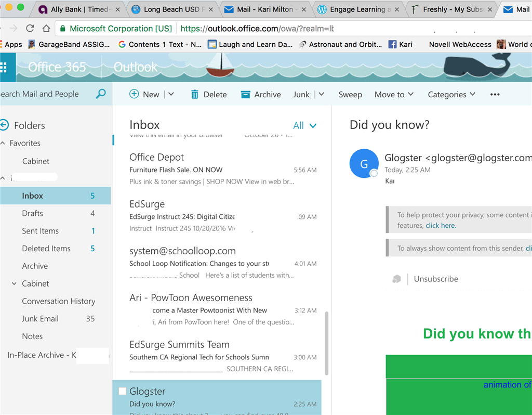Open the Novell WebAccess bookmark
Screen dimensions: 532x415
pos(460,45)
